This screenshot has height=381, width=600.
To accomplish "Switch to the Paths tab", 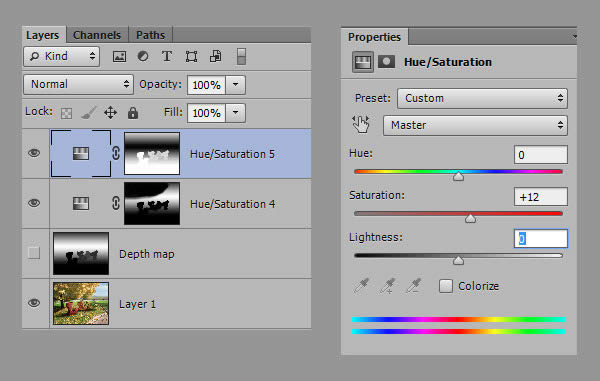I will tap(150, 35).
